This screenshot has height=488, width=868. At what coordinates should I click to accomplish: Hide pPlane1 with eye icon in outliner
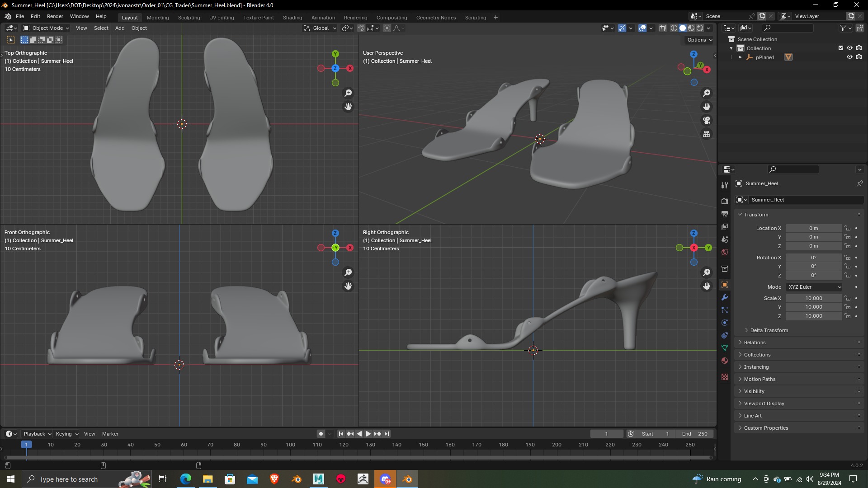pyautogui.click(x=849, y=57)
